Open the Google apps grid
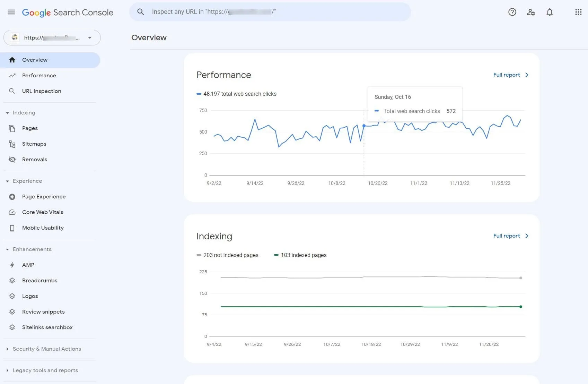This screenshot has width=588, height=384. (x=578, y=12)
